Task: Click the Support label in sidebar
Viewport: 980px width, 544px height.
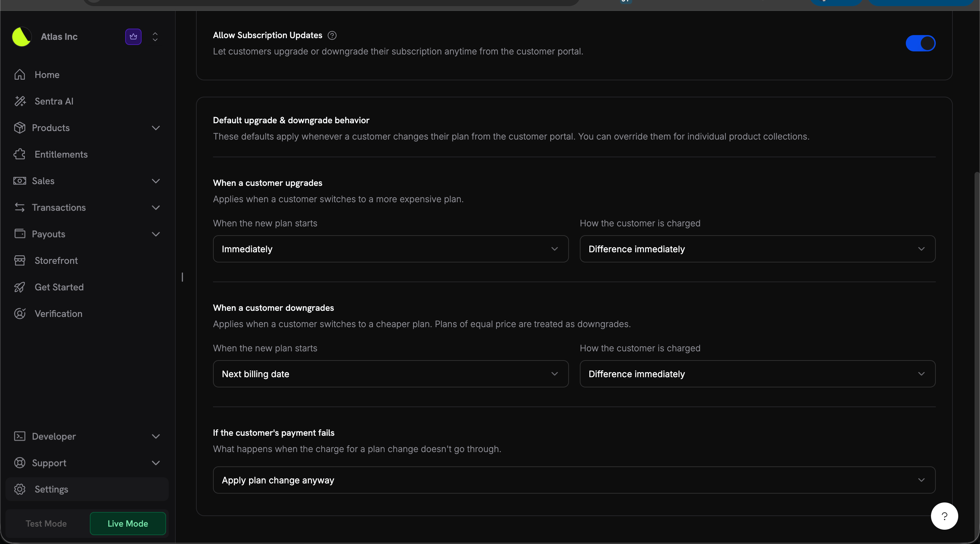Action: tap(49, 463)
